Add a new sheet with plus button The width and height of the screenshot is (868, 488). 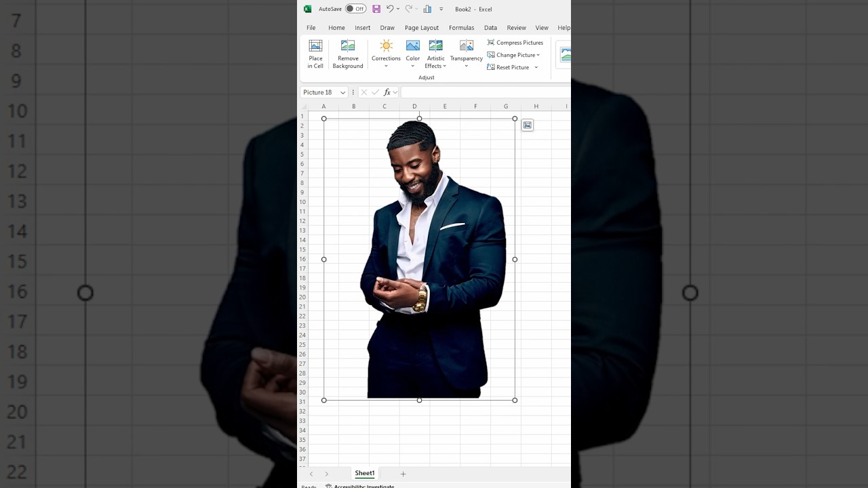403,474
